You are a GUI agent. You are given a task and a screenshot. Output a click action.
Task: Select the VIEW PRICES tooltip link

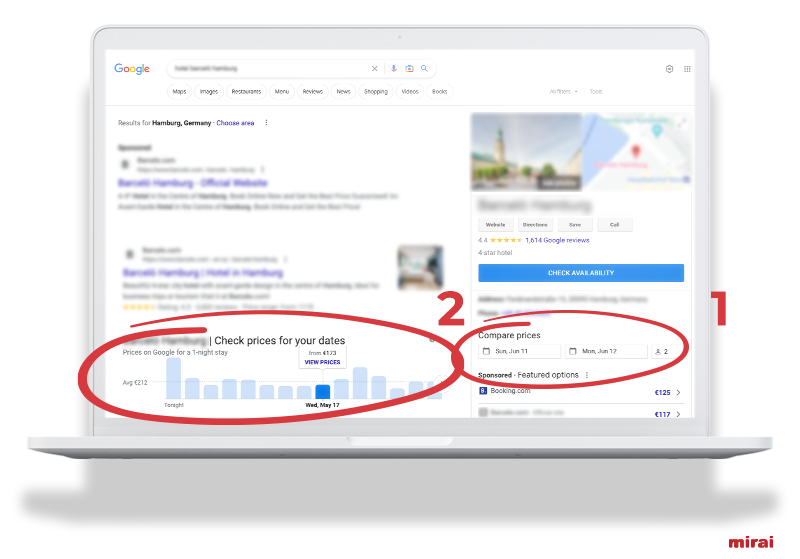322,362
